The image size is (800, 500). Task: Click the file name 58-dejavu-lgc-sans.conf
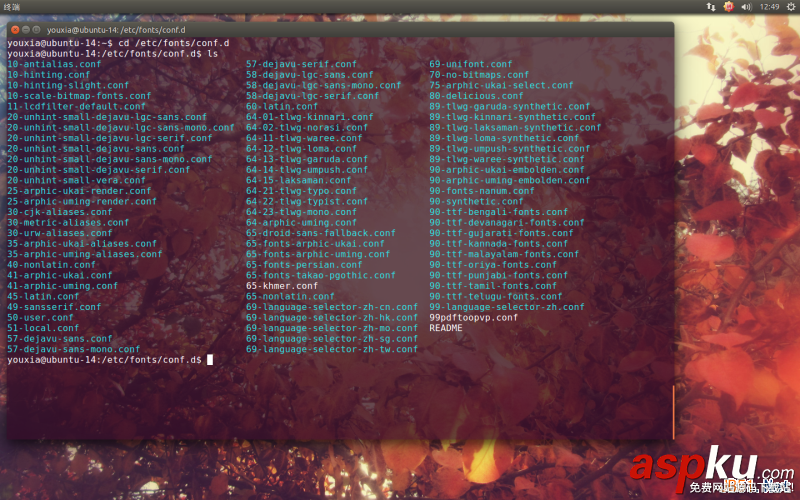(310, 75)
